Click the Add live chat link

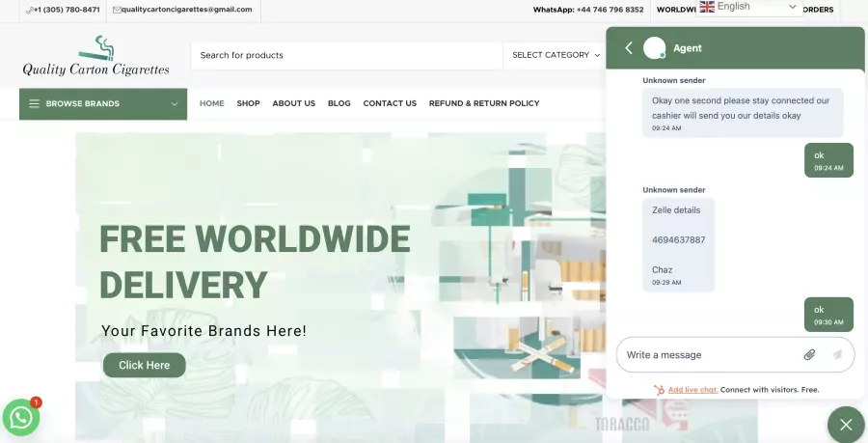click(692, 390)
